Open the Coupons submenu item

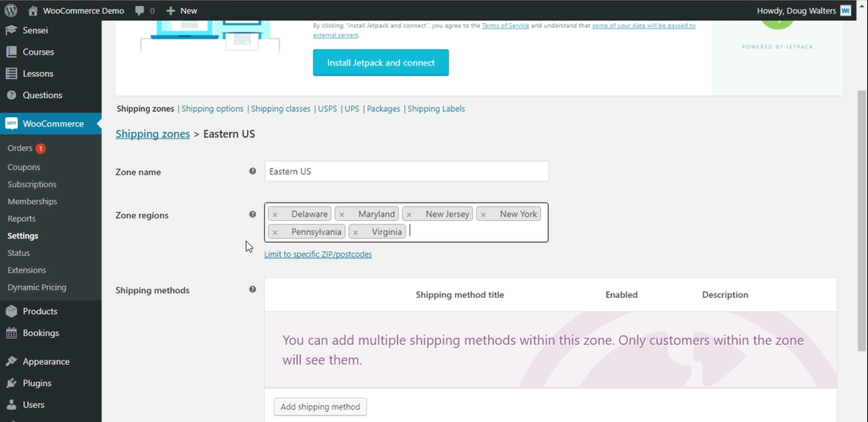(24, 167)
